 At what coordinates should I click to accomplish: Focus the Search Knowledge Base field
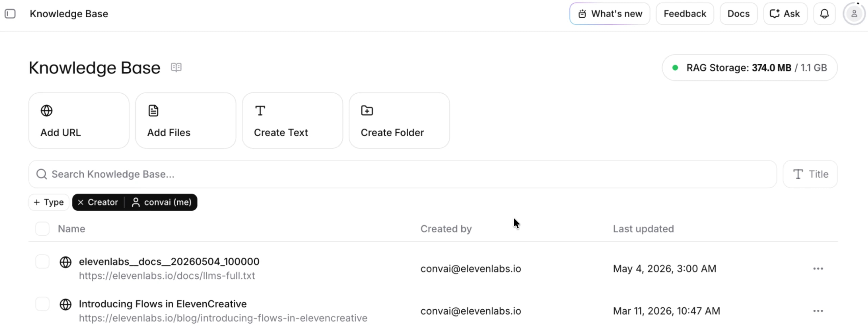click(x=403, y=174)
